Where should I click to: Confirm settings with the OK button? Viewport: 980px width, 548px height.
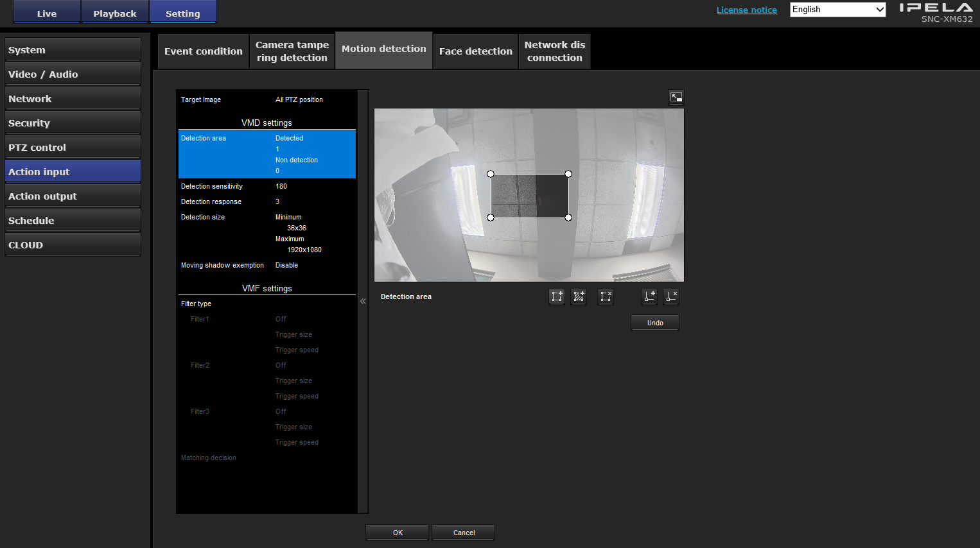[x=398, y=533]
